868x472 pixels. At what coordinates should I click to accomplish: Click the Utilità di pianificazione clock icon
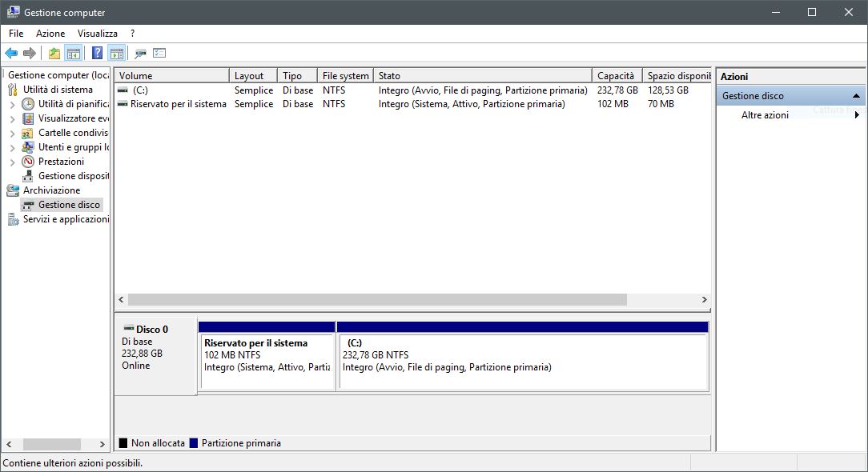28,104
